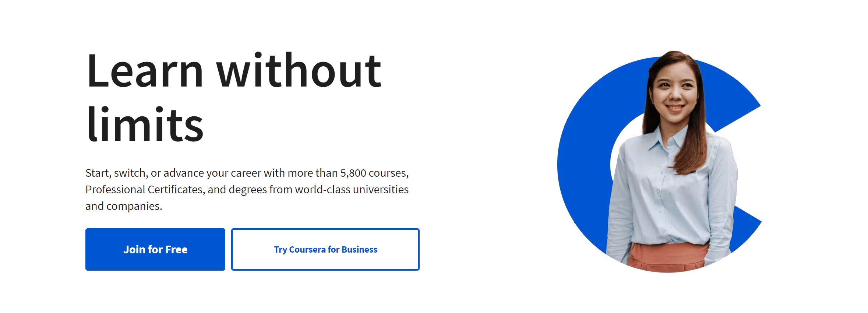Viewport: 868px width, 313px height.
Task: Click the "world-class universities" text
Action: pyautogui.click(x=352, y=190)
